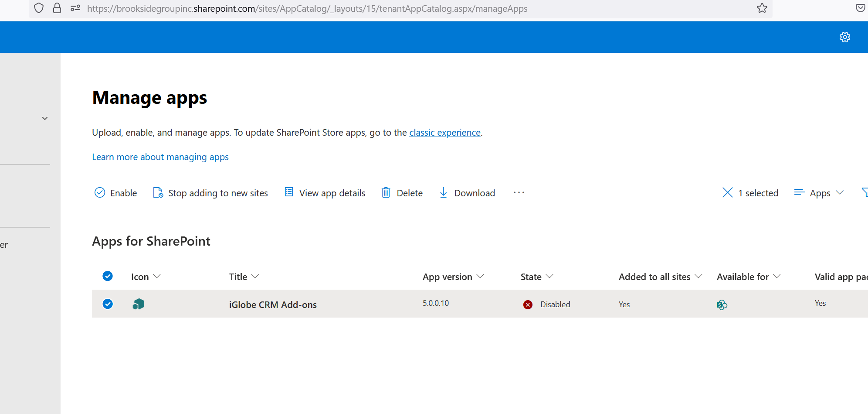Open the App version column dropdown

tap(481, 276)
